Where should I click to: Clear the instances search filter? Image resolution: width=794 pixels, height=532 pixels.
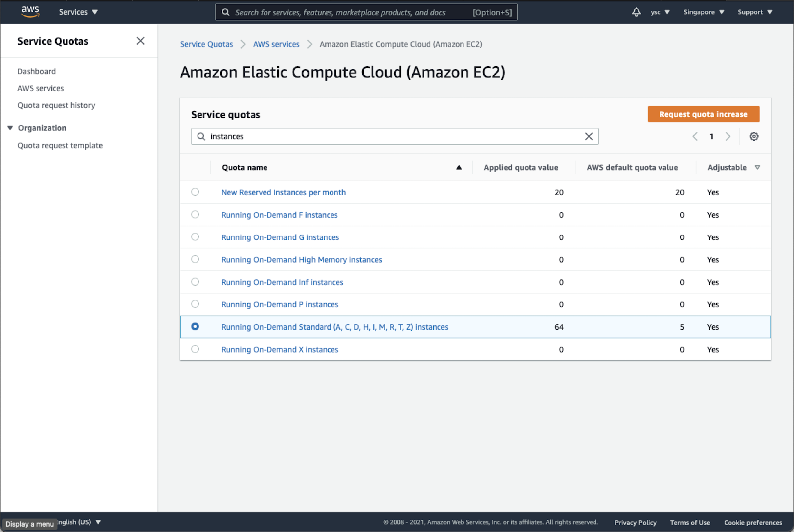589,136
